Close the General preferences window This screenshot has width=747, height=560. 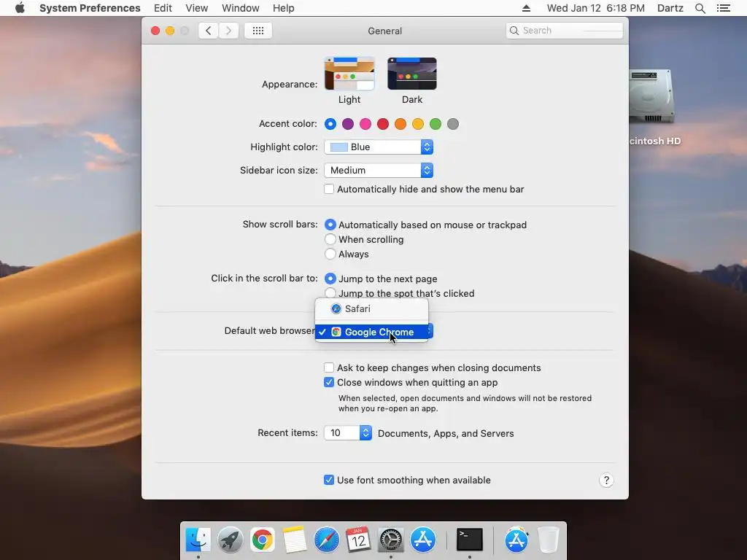155,31
